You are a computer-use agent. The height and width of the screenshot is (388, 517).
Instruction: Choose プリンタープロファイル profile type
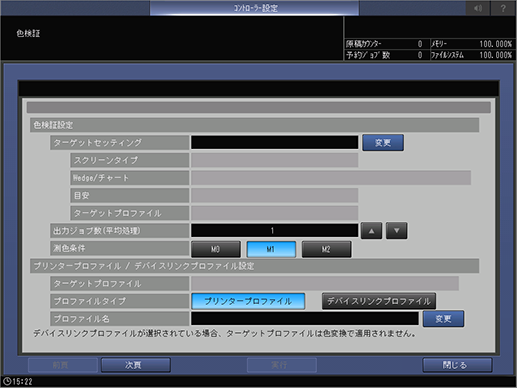pos(248,301)
